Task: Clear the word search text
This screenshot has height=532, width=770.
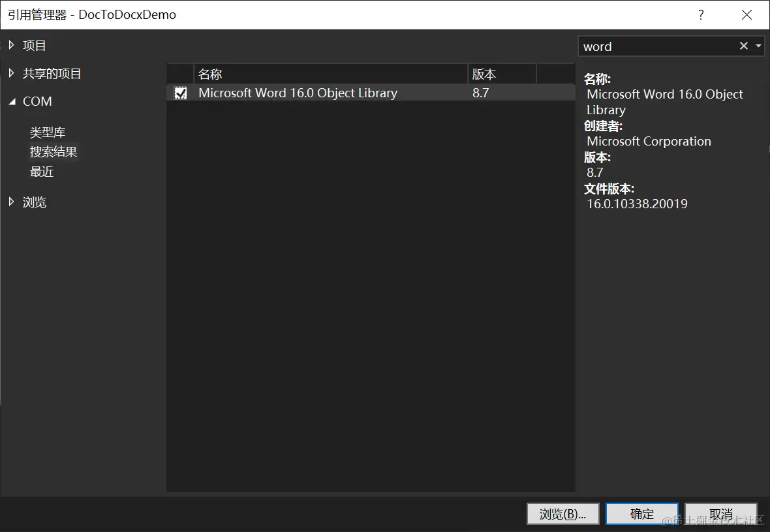Action: click(x=743, y=46)
